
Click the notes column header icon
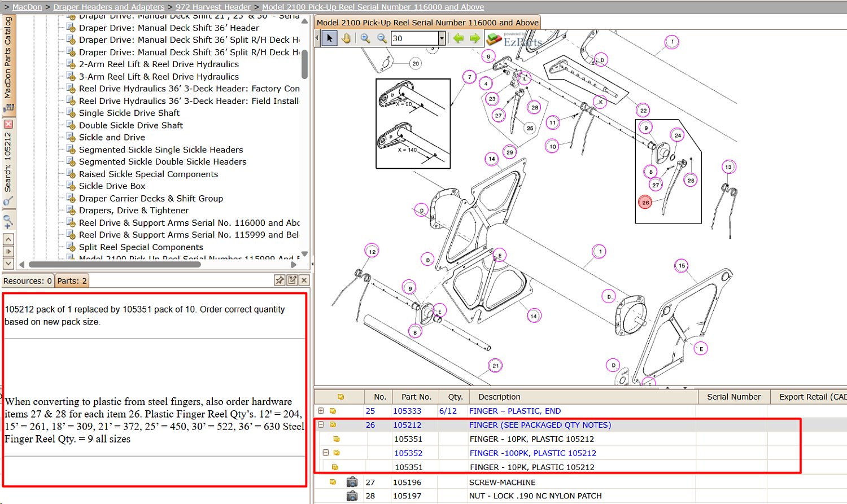[x=340, y=397]
